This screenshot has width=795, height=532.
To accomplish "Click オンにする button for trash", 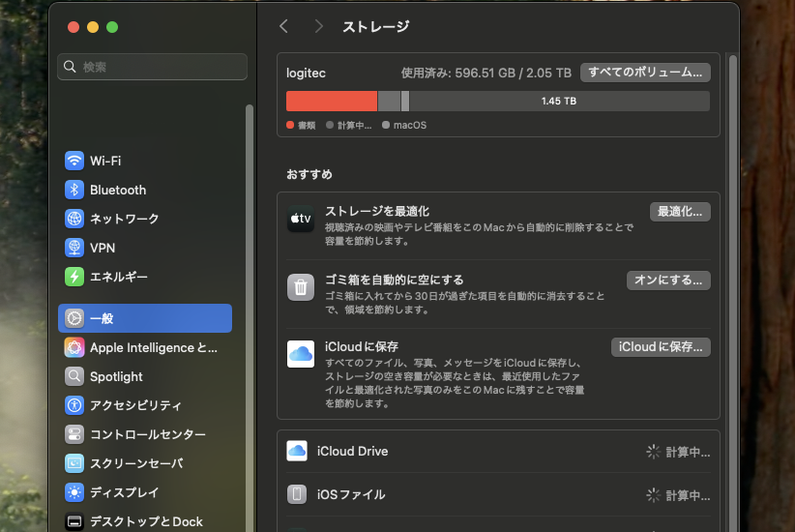I will click(668, 281).
